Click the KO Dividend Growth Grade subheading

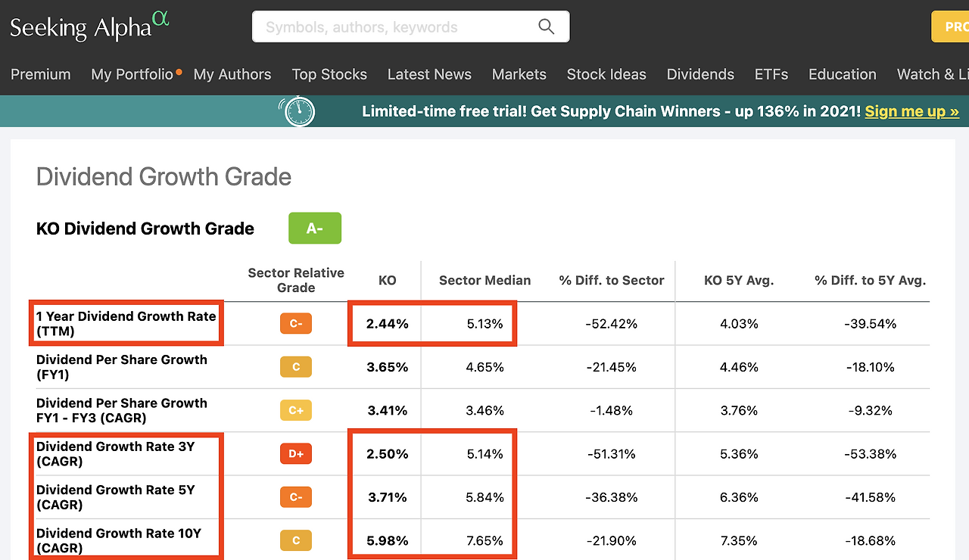coord(145,229)
